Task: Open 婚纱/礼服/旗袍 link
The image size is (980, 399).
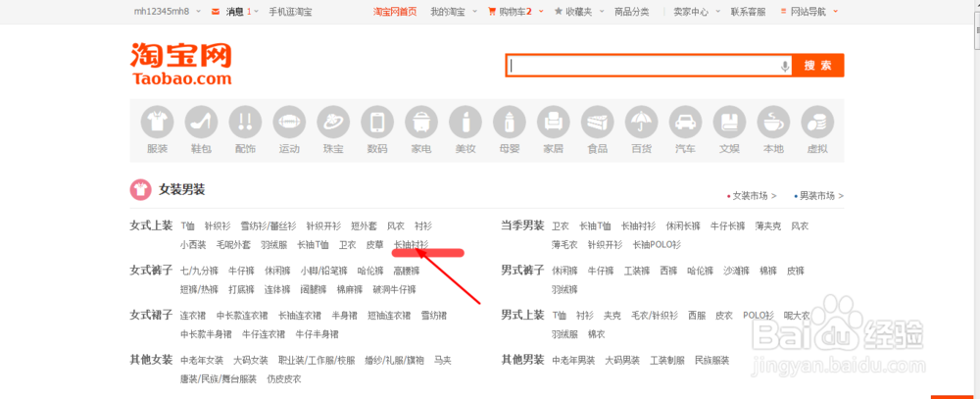Action: pos(394,361)
